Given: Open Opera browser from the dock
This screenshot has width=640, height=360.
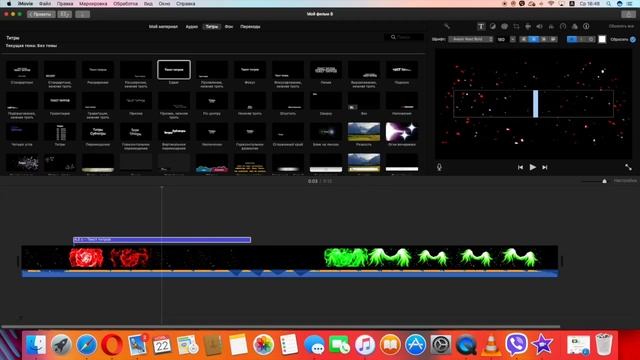Looking at the screenshot, I should (x=112, y=345).
